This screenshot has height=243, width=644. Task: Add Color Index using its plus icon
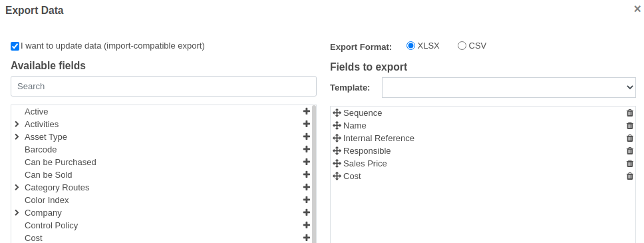coord(307,200)
